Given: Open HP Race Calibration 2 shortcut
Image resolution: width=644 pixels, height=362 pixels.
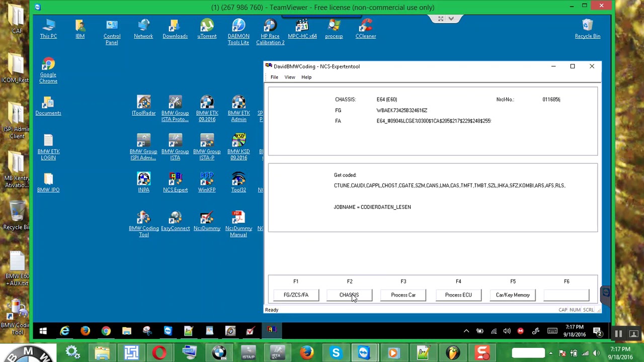Looking at the screenshot, I should (270, 32).
